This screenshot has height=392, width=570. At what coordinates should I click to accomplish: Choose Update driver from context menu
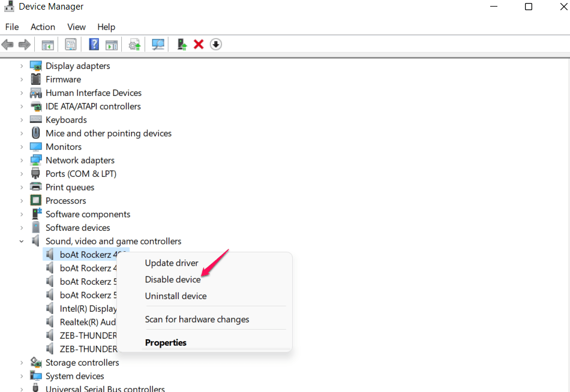coord(205,263)
